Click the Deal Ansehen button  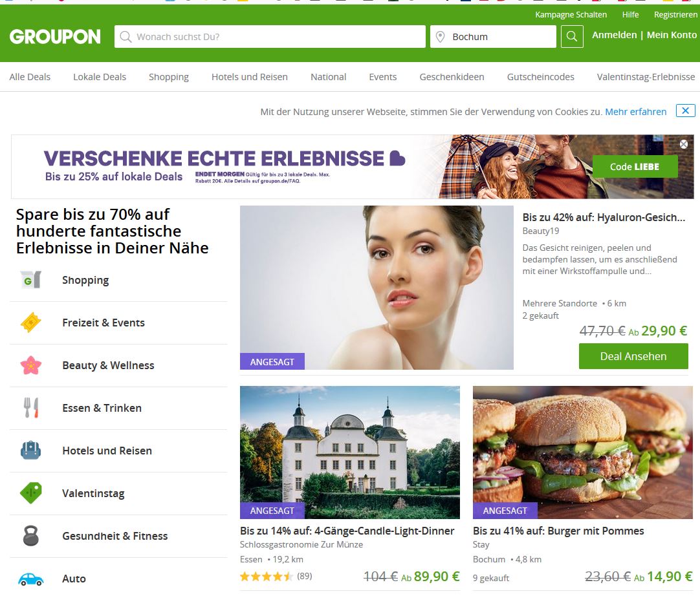pos(633,356)
